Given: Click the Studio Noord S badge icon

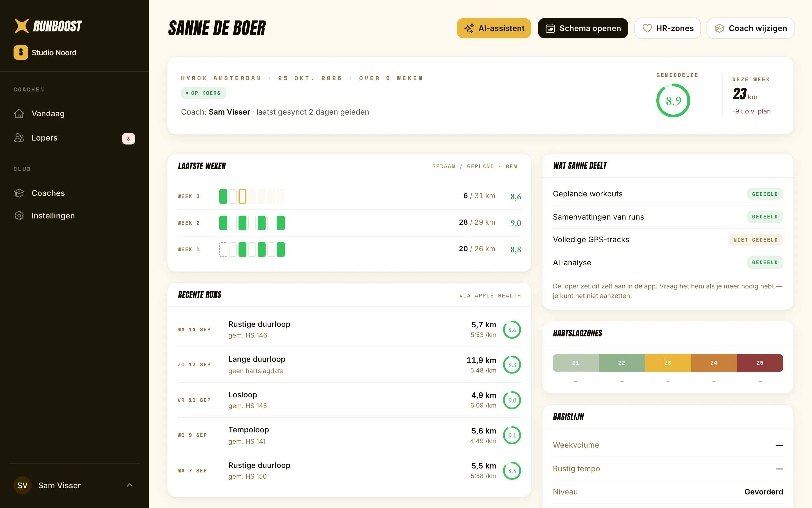Looking at the screenshot, I should (x=21, y=52).
